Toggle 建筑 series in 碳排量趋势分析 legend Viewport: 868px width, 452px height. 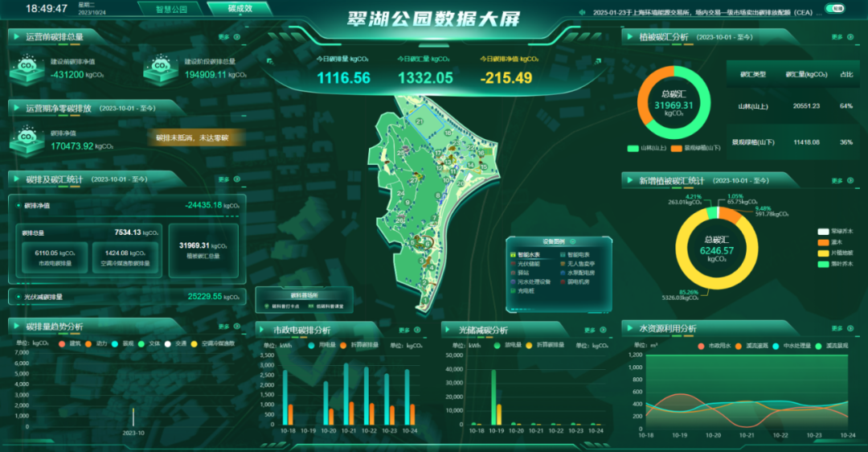click(x=61, y=343)
